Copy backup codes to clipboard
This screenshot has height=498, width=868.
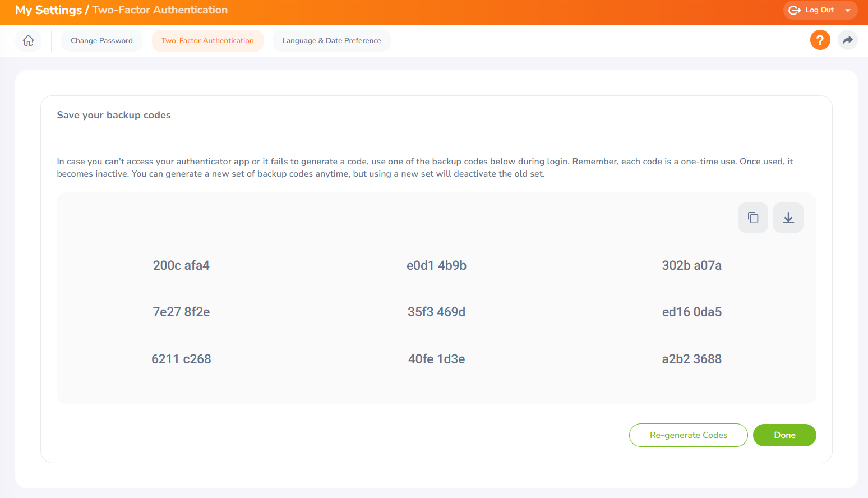pyautogui.click(x=752, y=218)
